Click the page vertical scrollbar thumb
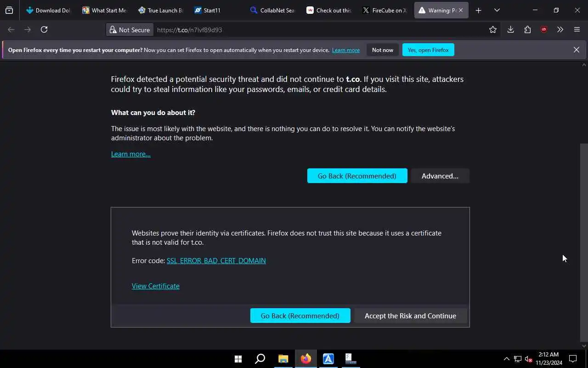 point(584,242)
